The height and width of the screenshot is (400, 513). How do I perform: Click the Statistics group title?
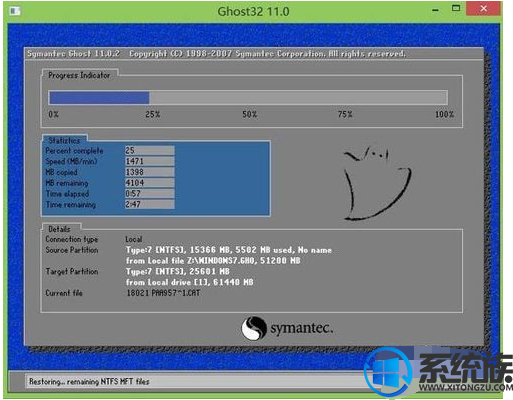[64, 140]
